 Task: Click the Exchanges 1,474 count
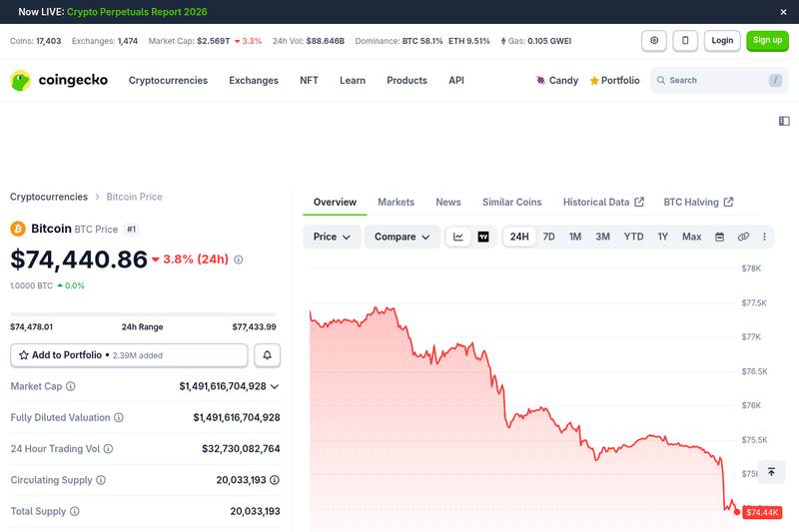[x=128, y=41]
